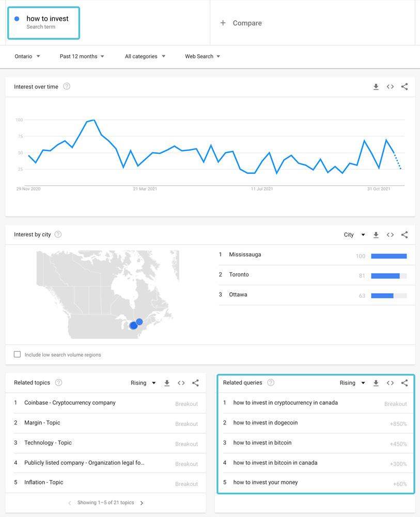This screenshot has height=517, width=420.
Task: Open embed code for Related topics
Action: 181,383
